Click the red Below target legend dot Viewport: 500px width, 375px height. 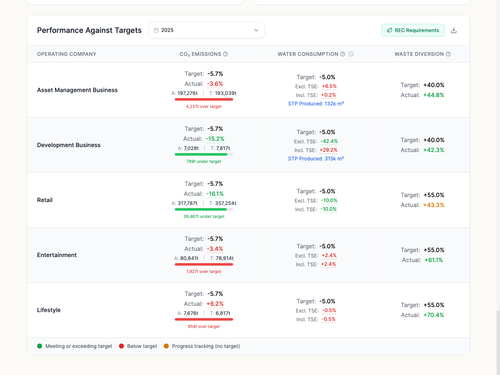(121, 346)
